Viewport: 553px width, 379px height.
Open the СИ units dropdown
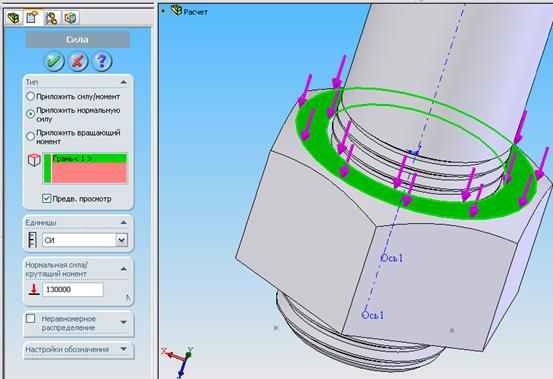[x=122, y=240]
